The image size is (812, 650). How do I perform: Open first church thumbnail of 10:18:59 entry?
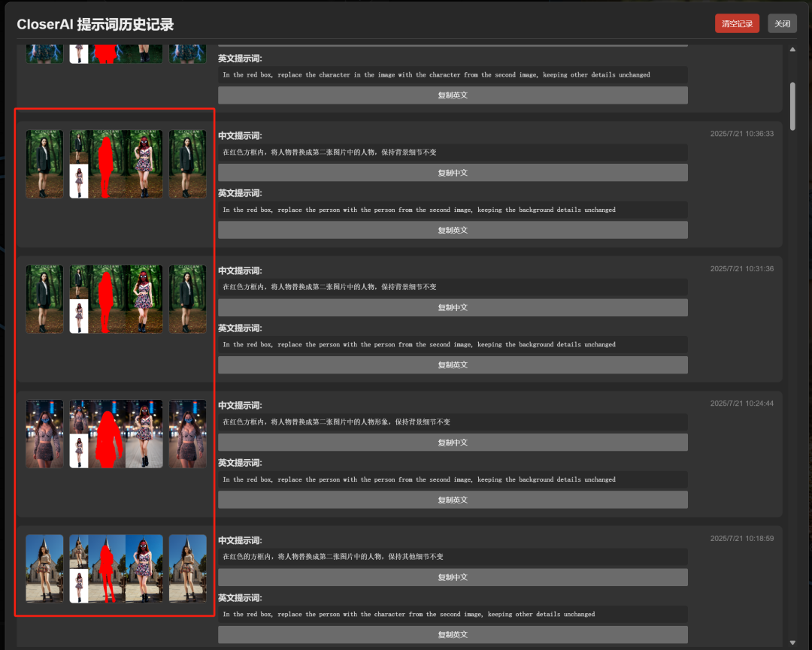[44, 569]
